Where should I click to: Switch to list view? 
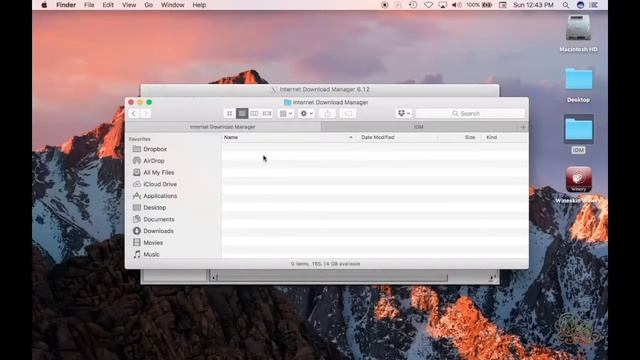(x=242, y=113)
